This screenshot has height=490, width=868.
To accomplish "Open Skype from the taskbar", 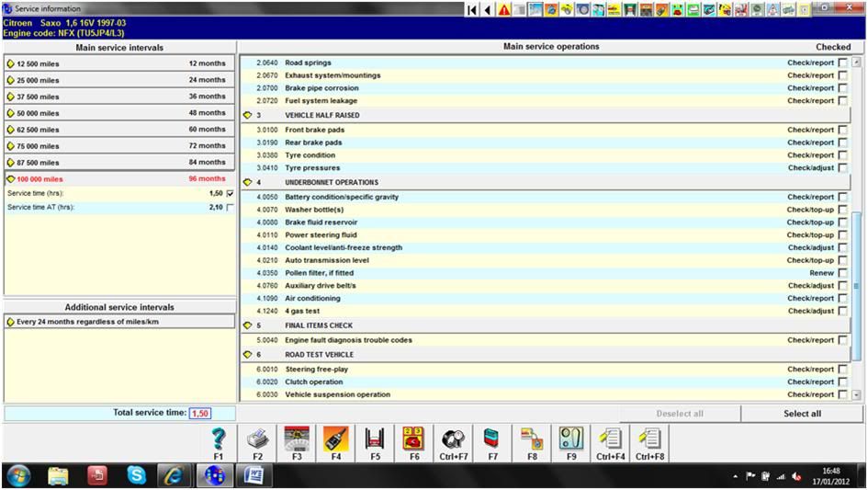I will pyautogui.click(x=136, y=475).
